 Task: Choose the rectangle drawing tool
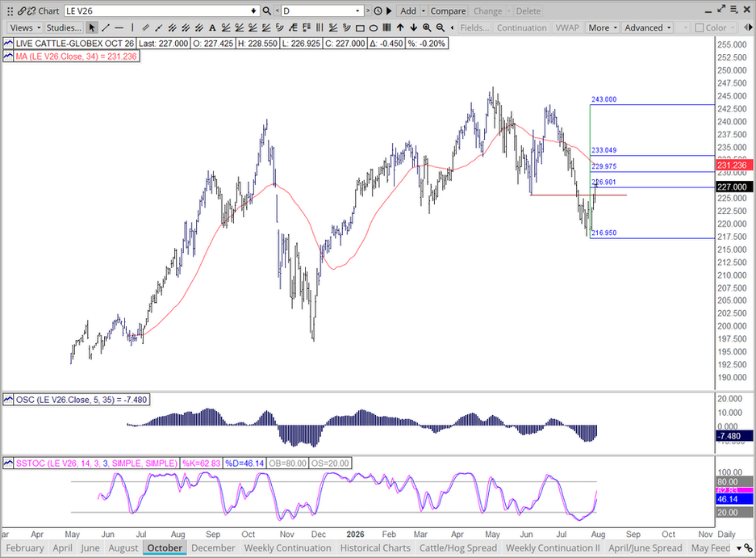click(x=360, y=27)
